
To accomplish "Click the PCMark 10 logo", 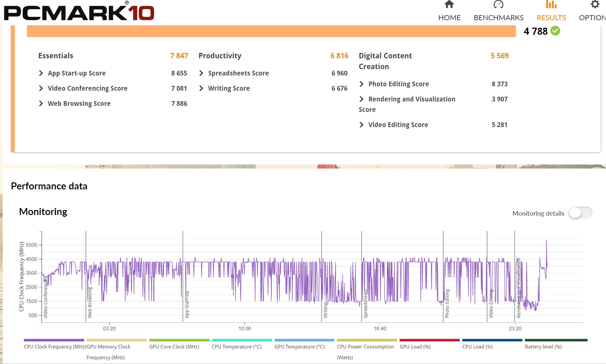I will point(79,12).
